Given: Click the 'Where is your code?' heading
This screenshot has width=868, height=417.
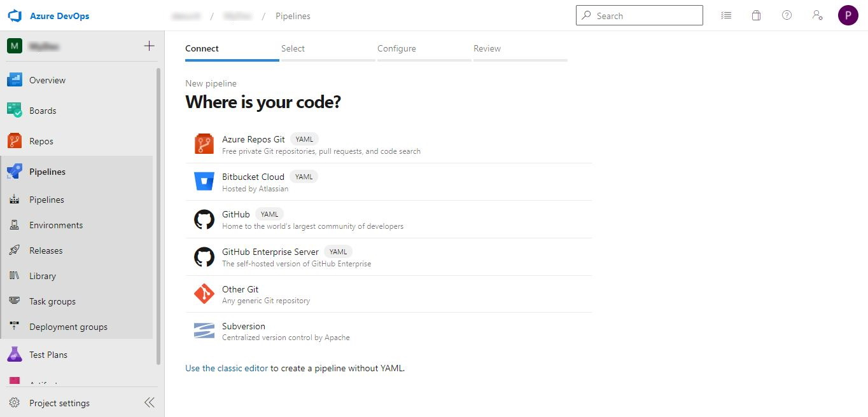Looking at the screenshot, I should [x=263, y=102].
